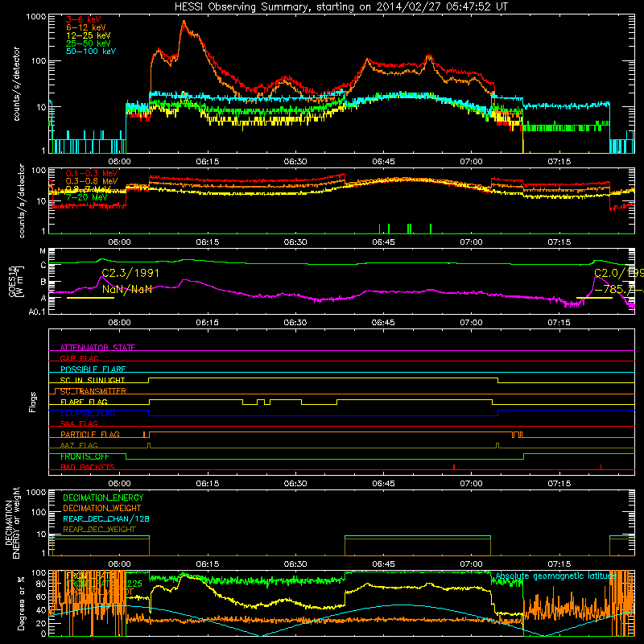
Task: Click the 07:00 tick label under the top panel
Action: point(471,162)
